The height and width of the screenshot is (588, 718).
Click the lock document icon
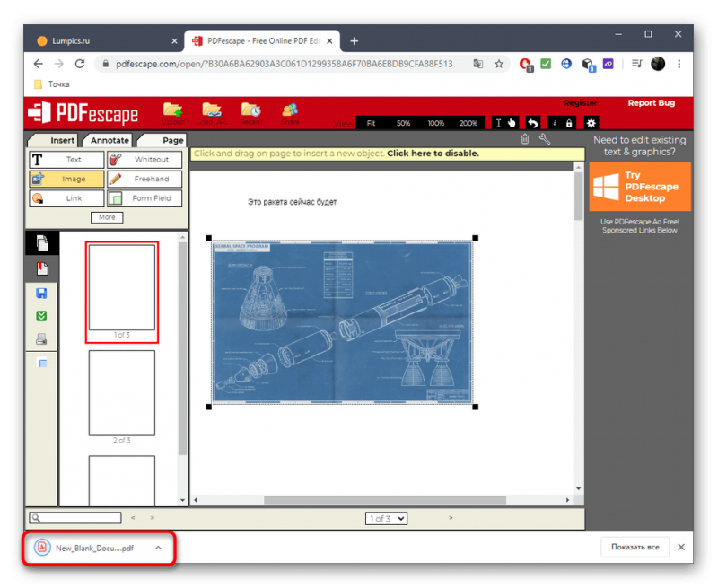569,123
